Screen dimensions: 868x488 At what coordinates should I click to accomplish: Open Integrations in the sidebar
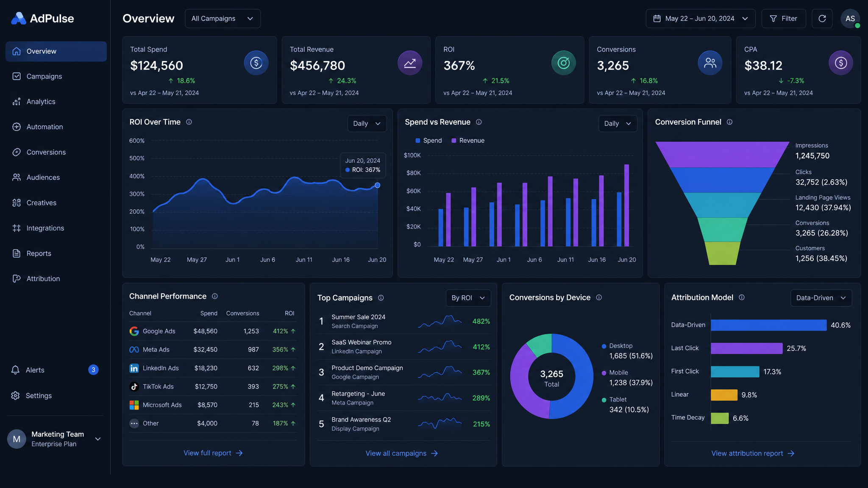pos(56,228)
